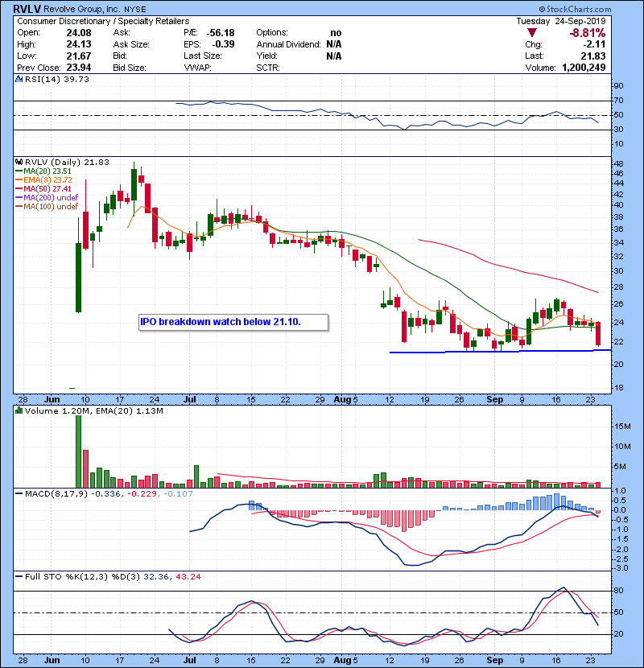Click the 80 level on the stochastic scale

coord(618,591)
